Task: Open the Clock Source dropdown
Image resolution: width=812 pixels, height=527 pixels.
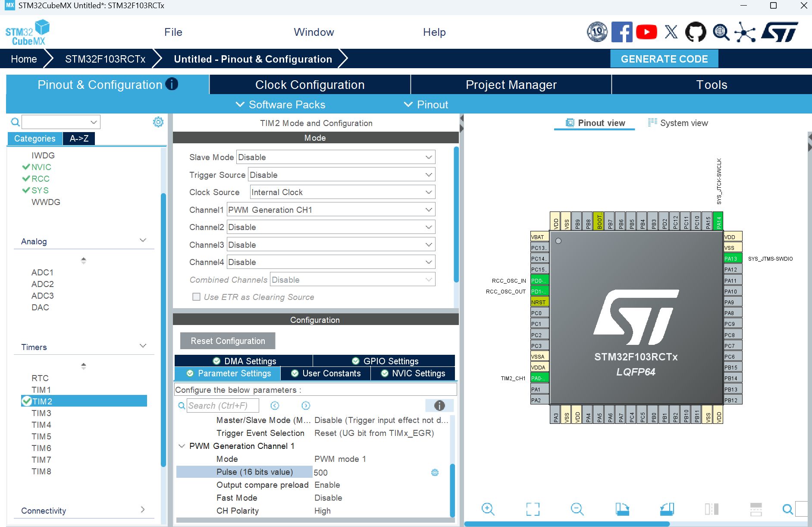Action: coord(343,192)
